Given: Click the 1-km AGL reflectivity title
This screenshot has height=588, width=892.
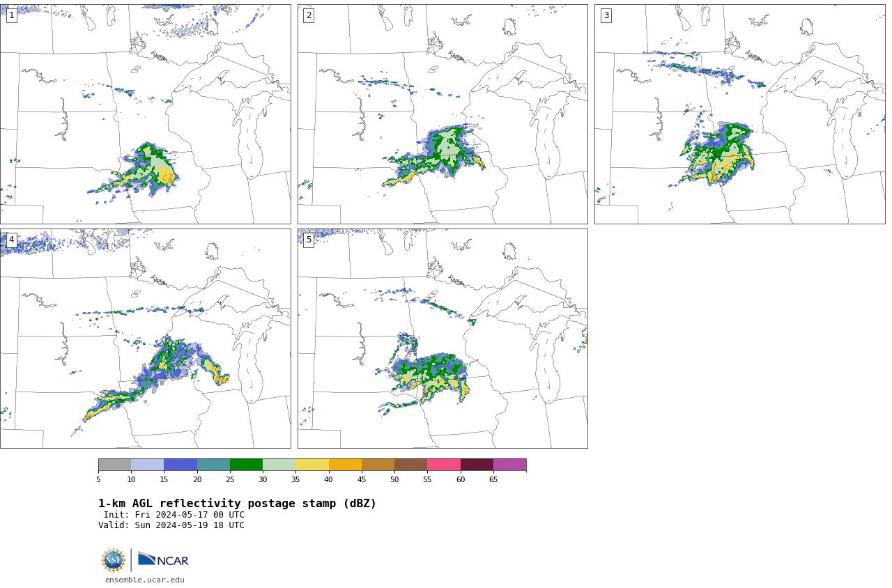Looking at the screenshot, I should [237, 504].
